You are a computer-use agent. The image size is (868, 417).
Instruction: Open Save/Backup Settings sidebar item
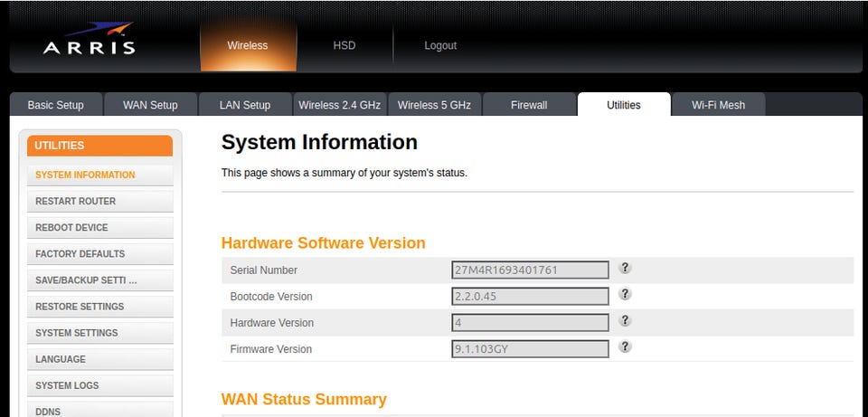coord(100,280)
